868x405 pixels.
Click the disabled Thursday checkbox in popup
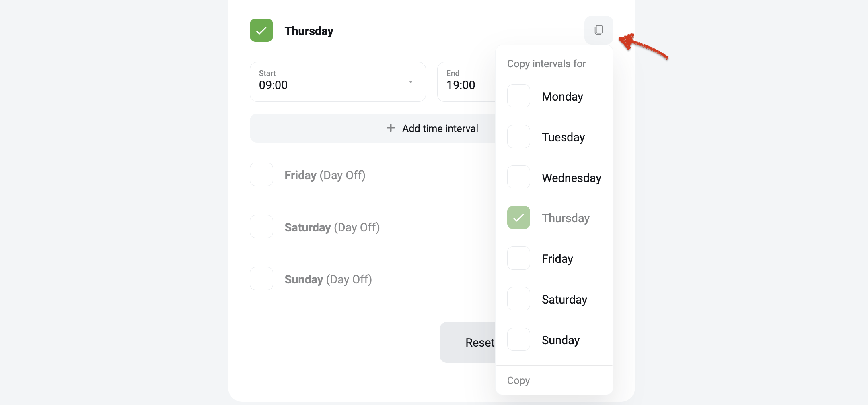tap(518, 217)
